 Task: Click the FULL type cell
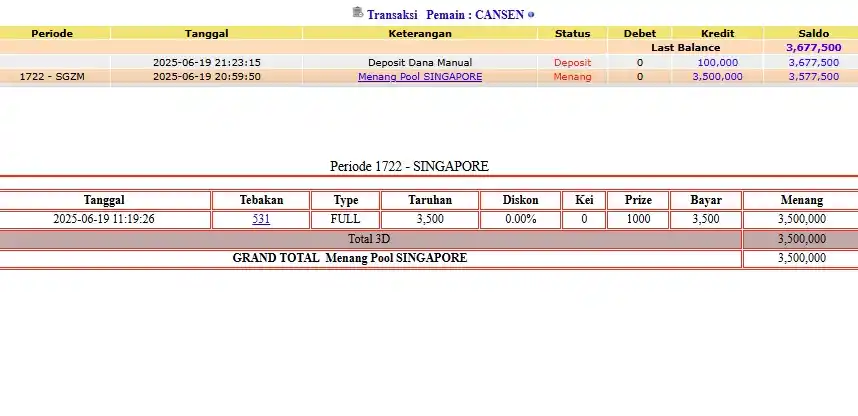click(345, 219)
